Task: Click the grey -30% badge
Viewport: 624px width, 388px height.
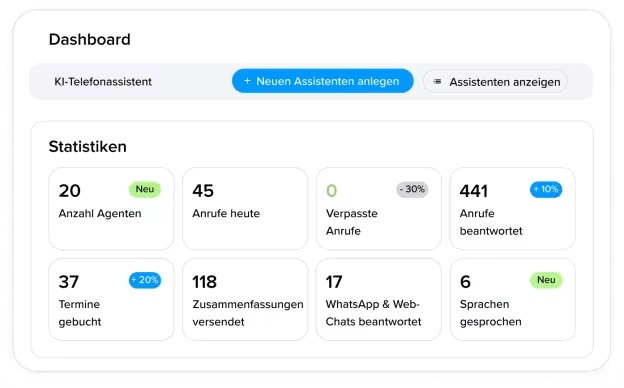Action: tap(412, 189)
